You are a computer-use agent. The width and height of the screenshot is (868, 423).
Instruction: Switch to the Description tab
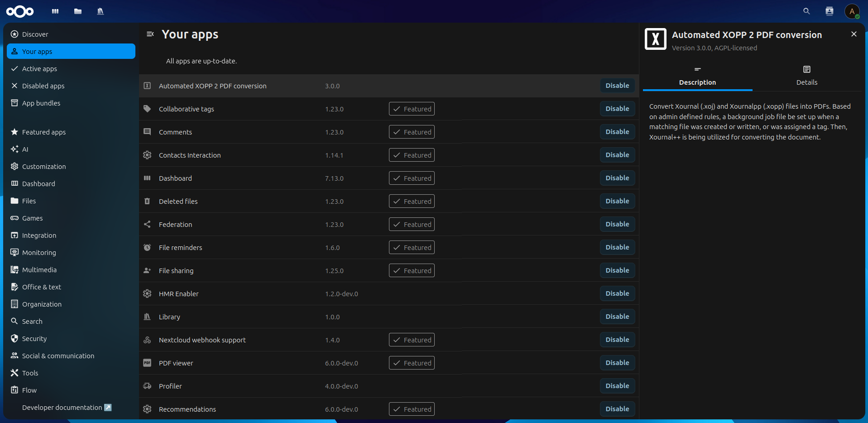(x=698, y=76)
